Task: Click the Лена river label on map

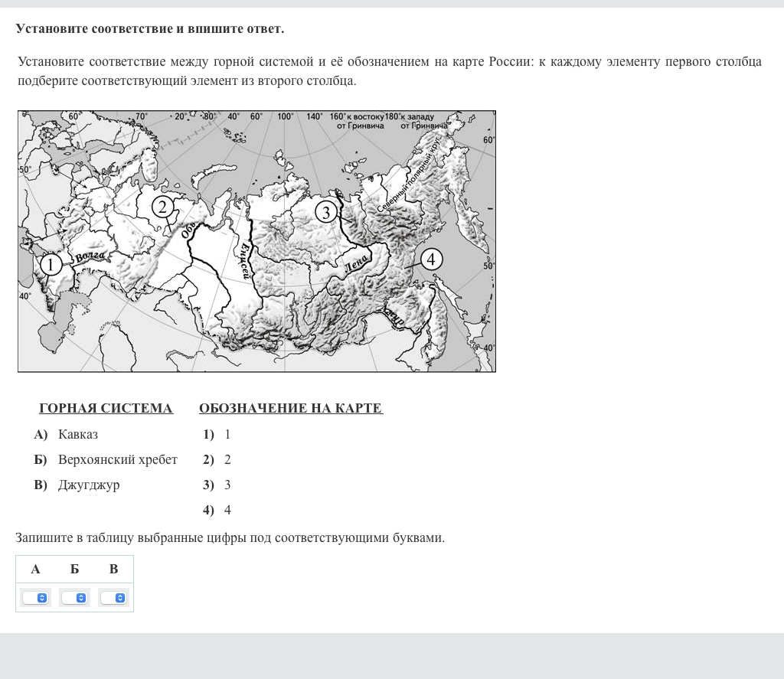Action: [357, 264]
